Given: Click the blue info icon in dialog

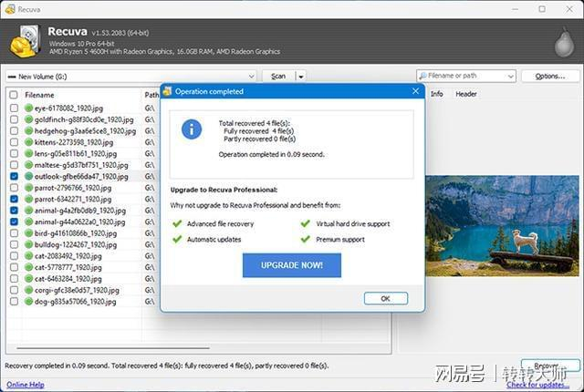Looking at the screenshot, I should (x=192, y=129).
